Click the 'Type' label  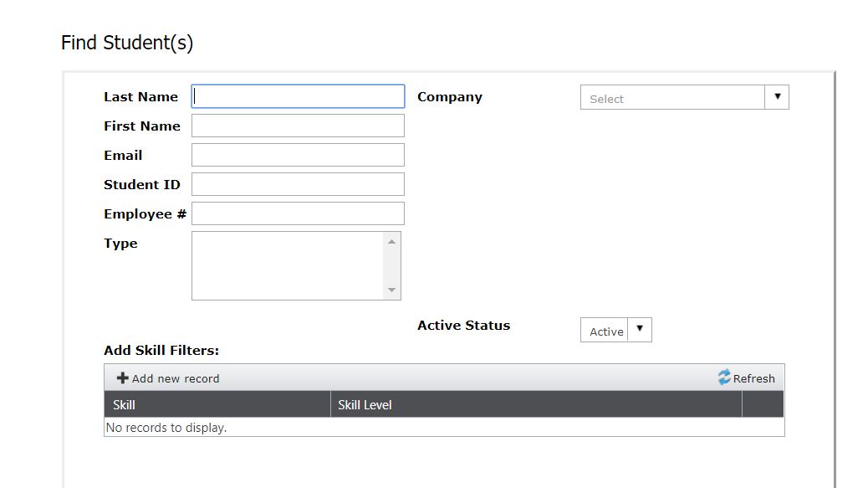120,244
